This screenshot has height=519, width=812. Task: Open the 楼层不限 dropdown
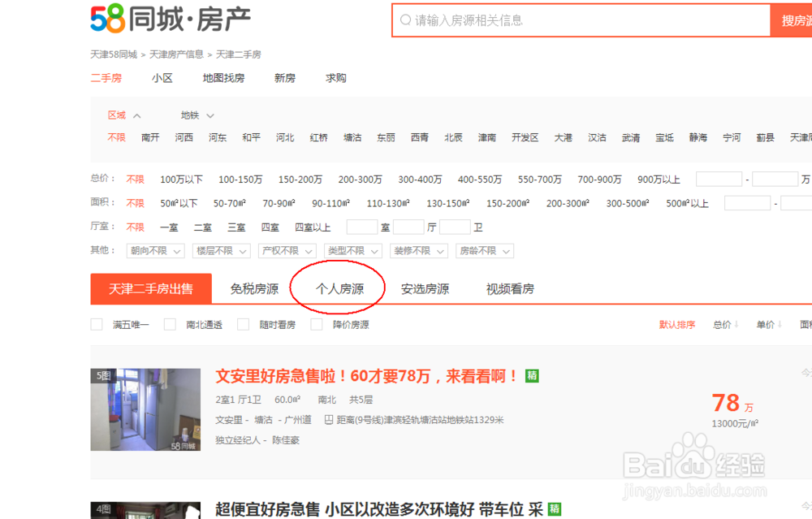[221, 251]
